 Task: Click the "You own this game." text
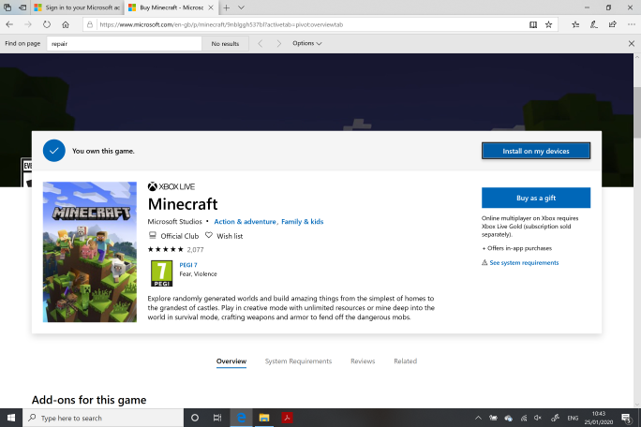[103, 151]
